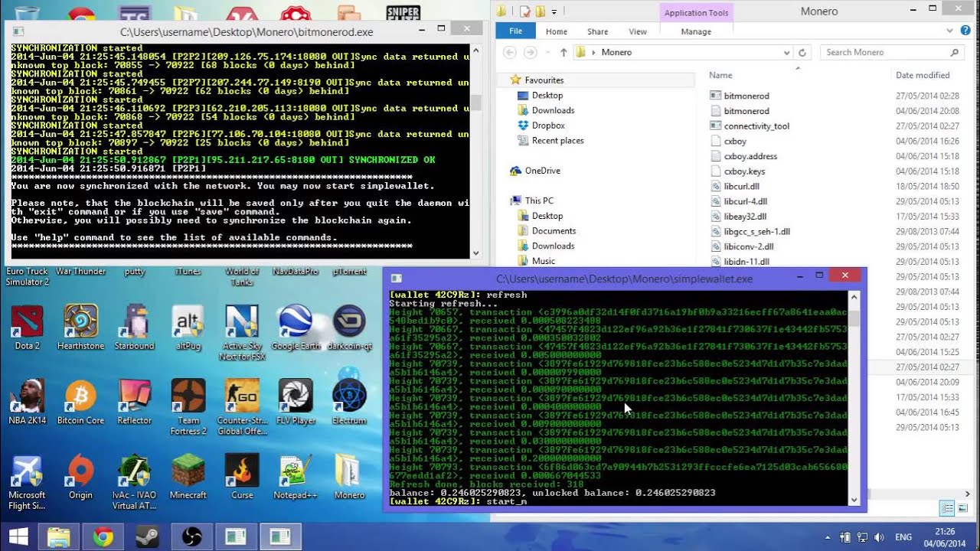The image size is (980, 551).
Task: Click simplewallet console scrollbar up arrow
Action: pyautogui.click(x=854, y=297)
